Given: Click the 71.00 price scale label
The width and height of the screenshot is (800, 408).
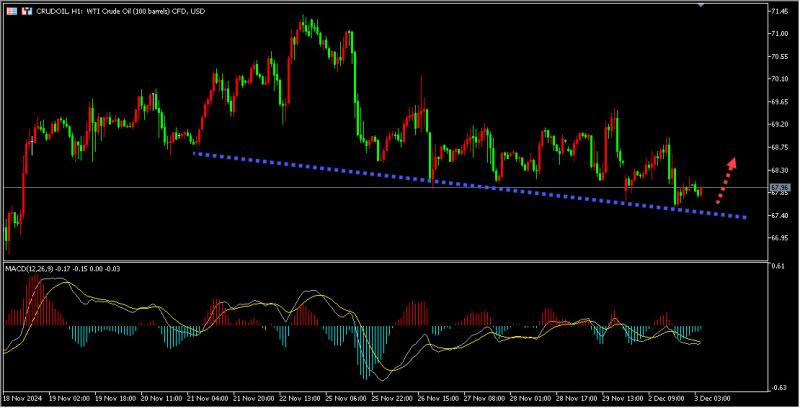Looking at the screenshot, I should (780, 34).
